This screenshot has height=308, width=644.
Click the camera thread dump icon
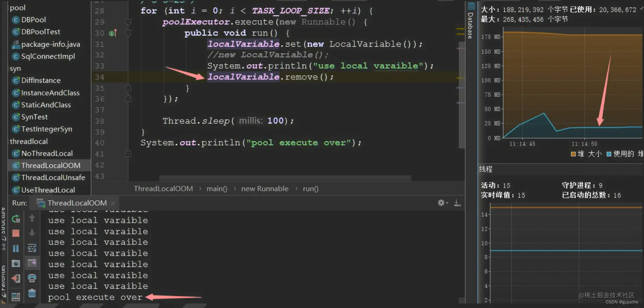click(16, 263)
